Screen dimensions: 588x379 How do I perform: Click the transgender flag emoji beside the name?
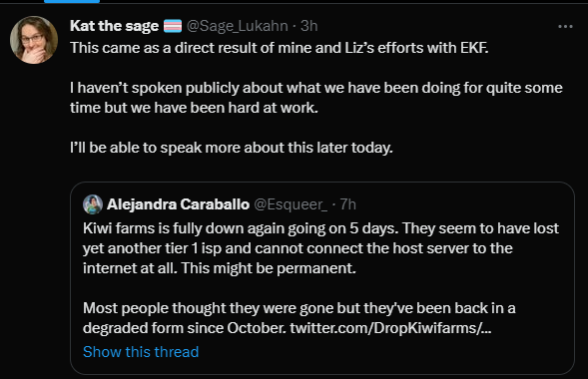[173, 26]
